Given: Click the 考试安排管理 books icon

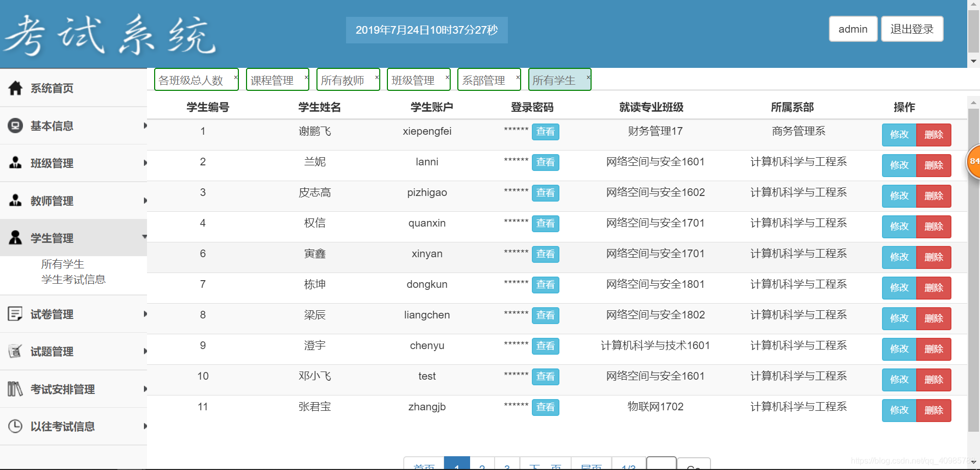Looking at the screenshot, I should [15, 389].
